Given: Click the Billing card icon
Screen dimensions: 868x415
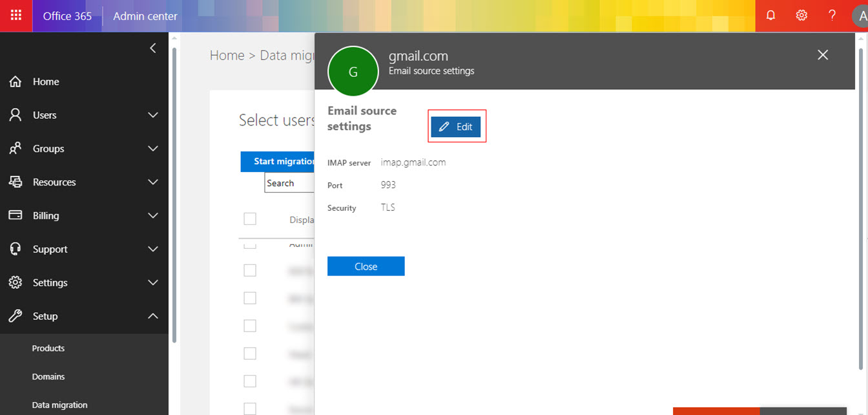Looking at the screenshot, I should pyautogui.click(x=15, y=215).
